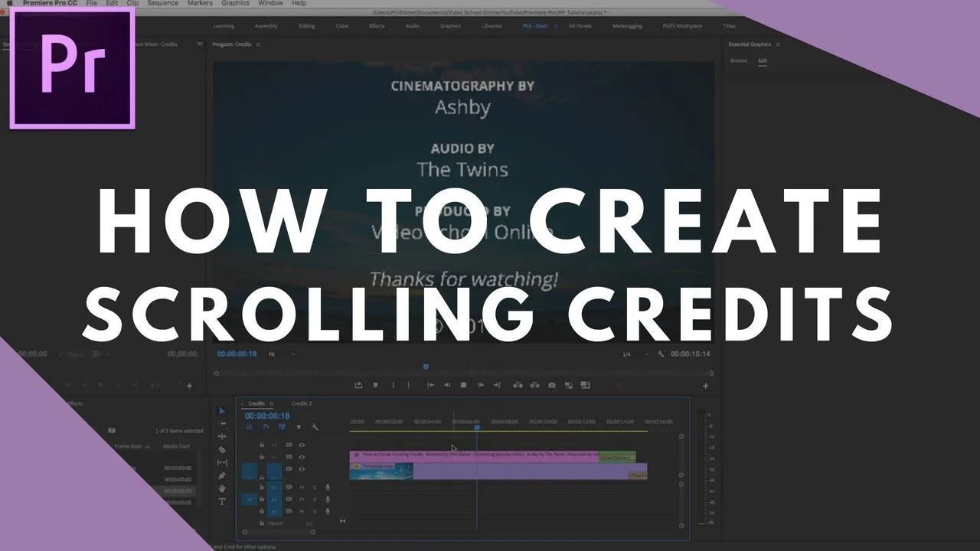This screenshot has height=551, width=980.
Task: Select the Hand tool
Action: click(222, 488)
